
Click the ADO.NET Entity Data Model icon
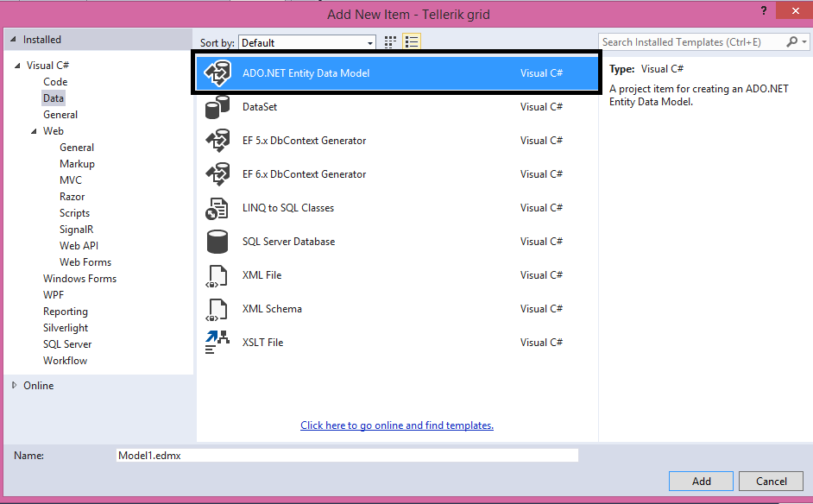[217, 73]
